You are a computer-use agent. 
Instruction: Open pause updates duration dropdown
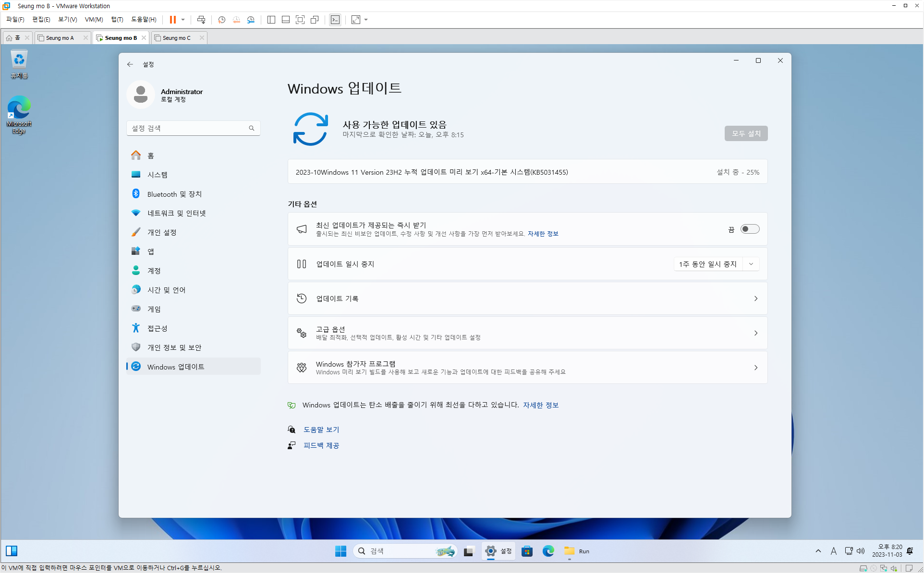click(x=751, y=264)
